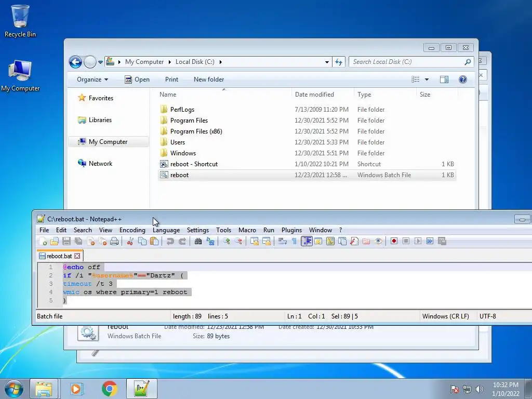
Task: Select the Program Files (x86) folder
Action: coord(196,131)
